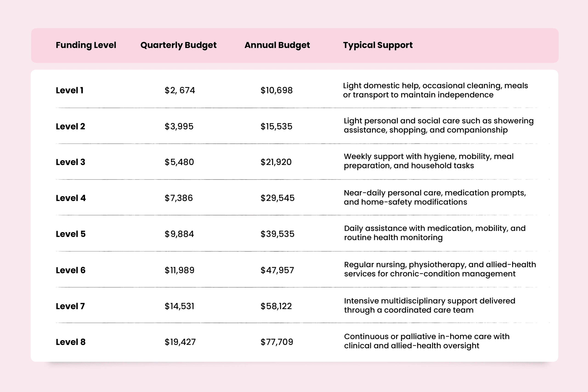Click the $2, 674 quarterly budget value
Image resolution: width=588 pixels, height=392 pixels.
pos(180,90)
